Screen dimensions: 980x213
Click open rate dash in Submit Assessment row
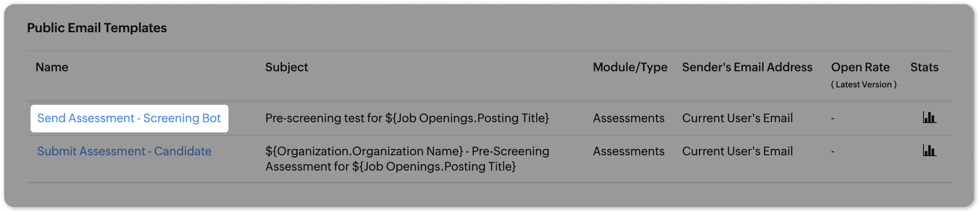coord(833,152)
